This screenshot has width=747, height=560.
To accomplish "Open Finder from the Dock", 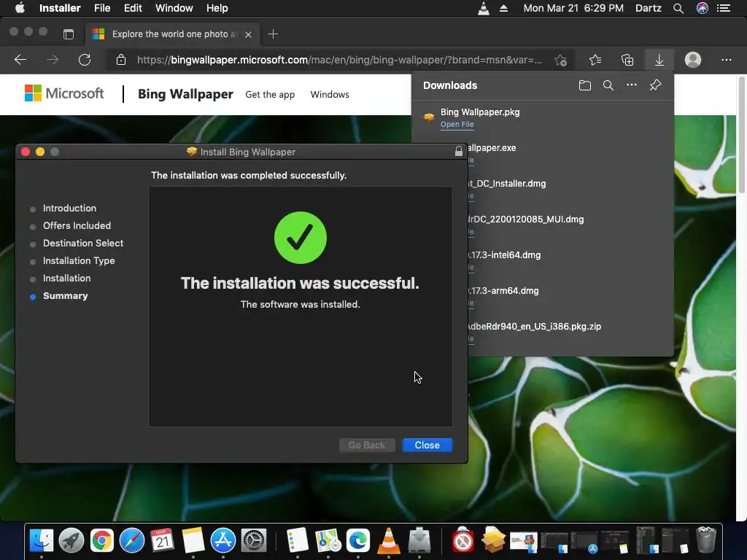I will [x=42, y=540].
